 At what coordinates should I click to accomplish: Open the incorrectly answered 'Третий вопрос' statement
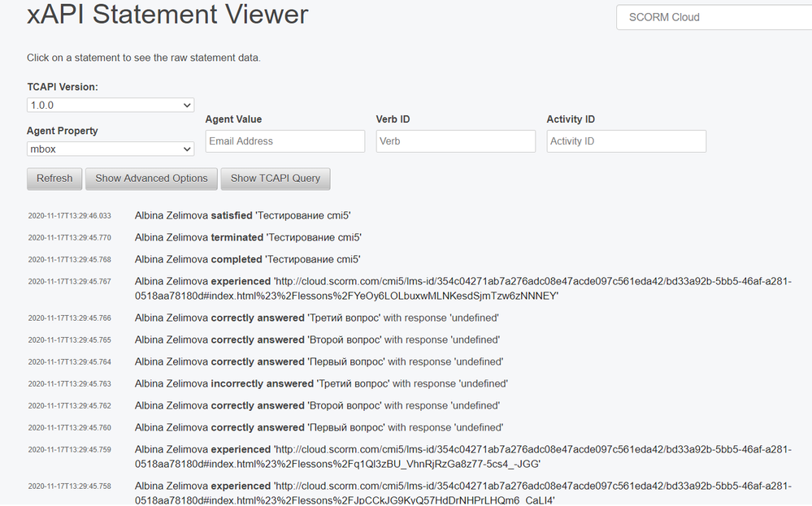click(x=320, y=384)
